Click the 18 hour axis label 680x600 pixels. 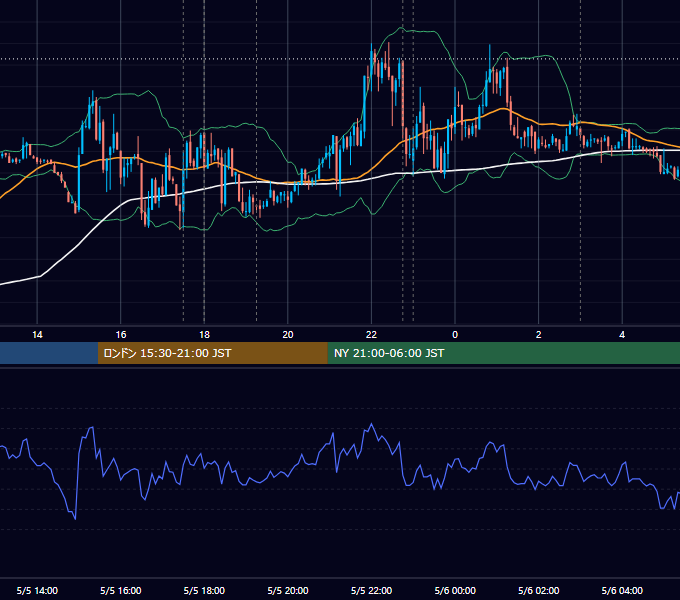[x=204, y=335]
